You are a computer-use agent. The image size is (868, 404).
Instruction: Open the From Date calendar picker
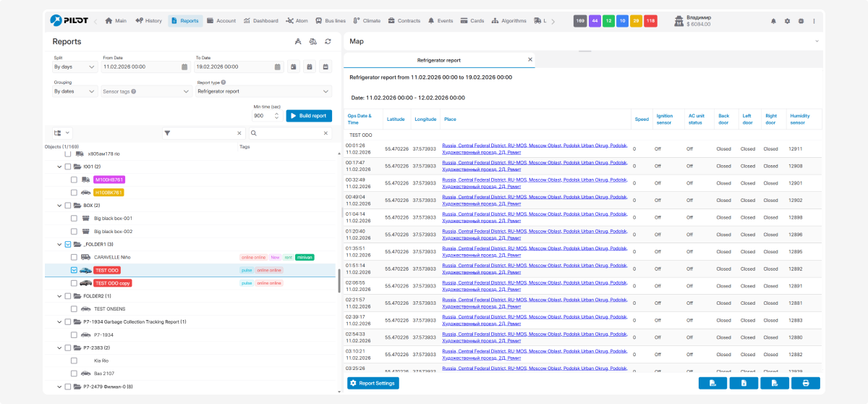click(x=185, y=67)
